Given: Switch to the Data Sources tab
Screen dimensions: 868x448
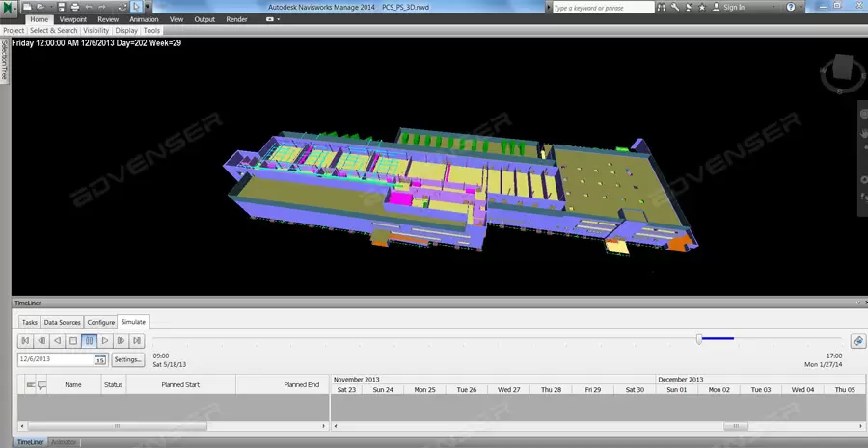Looking at the screenshot, I should point(62,322).
